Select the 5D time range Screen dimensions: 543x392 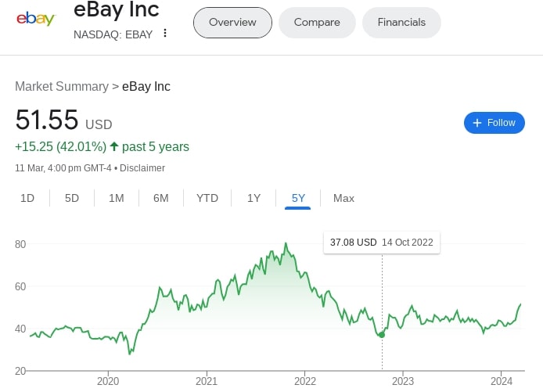[72, 198]
